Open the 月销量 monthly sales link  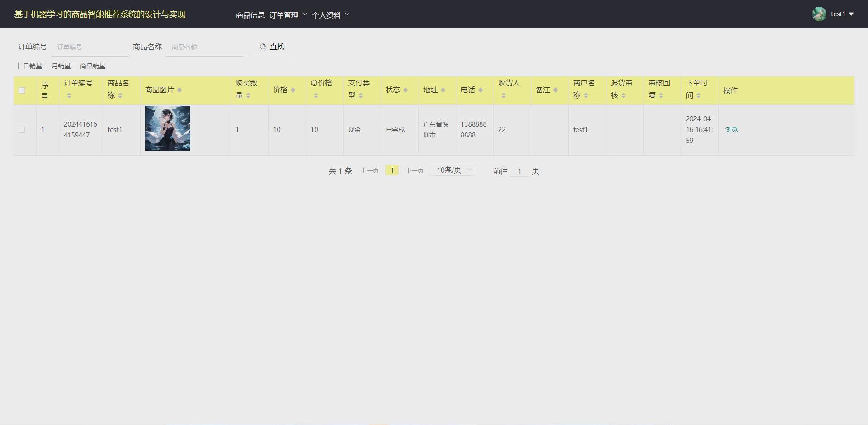pos(61,66)
